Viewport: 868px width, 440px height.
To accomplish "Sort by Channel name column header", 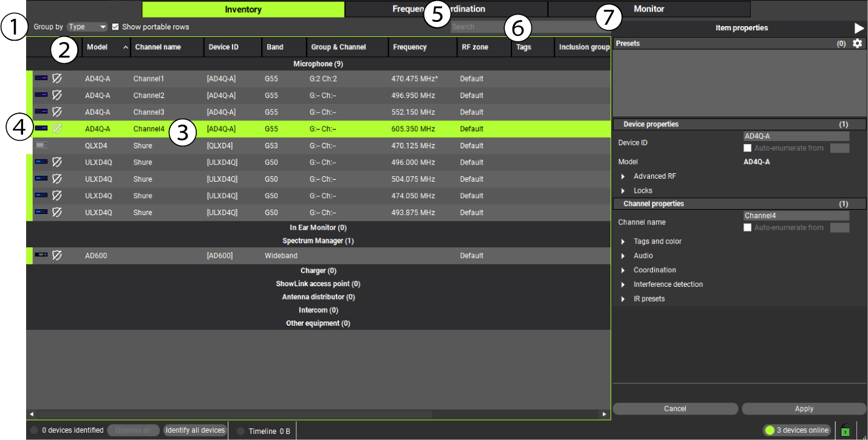I will (167, 47).
